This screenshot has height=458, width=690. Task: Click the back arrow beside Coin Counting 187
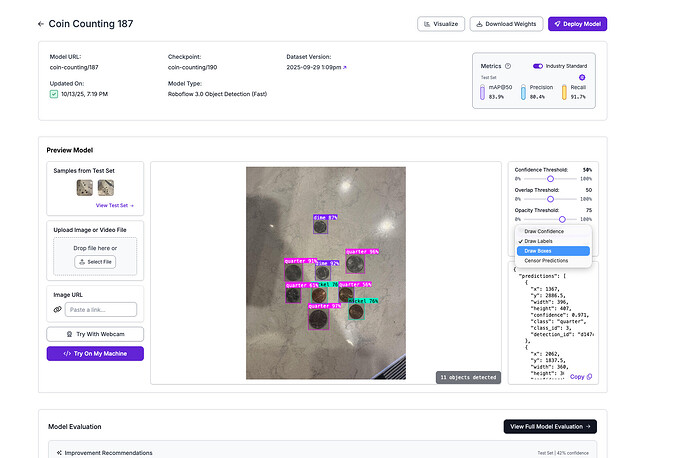[x=41, y=23]
